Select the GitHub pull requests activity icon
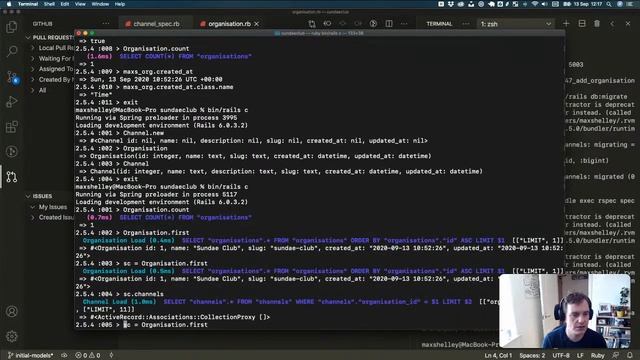This screenshot has height=360, width=640. click(12, 177)
